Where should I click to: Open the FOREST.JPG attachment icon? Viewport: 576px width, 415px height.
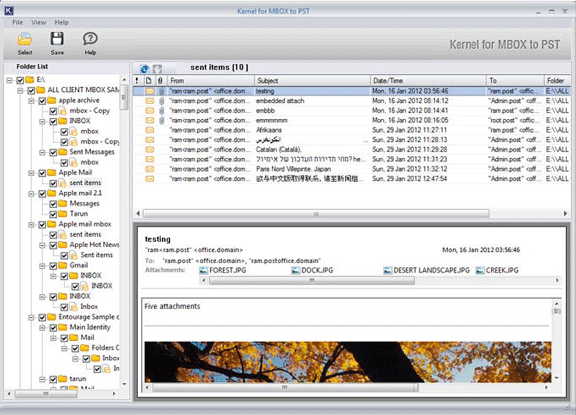coord(204,271)
